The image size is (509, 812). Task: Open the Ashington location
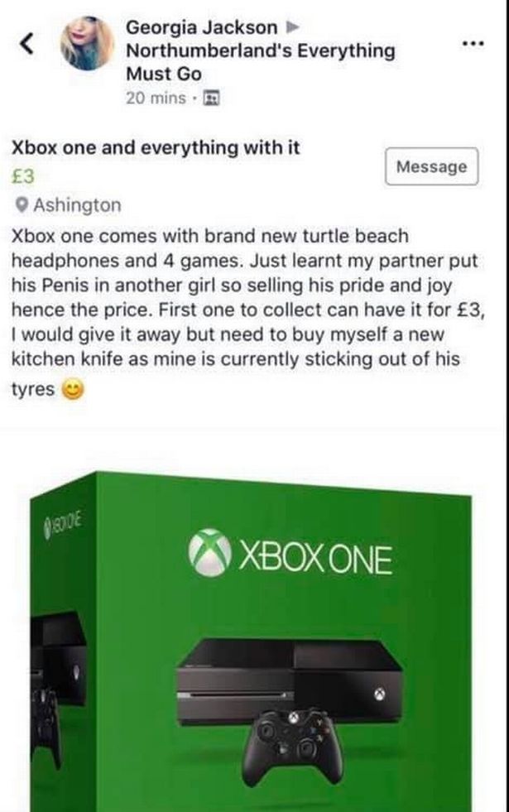coord(77,204)
